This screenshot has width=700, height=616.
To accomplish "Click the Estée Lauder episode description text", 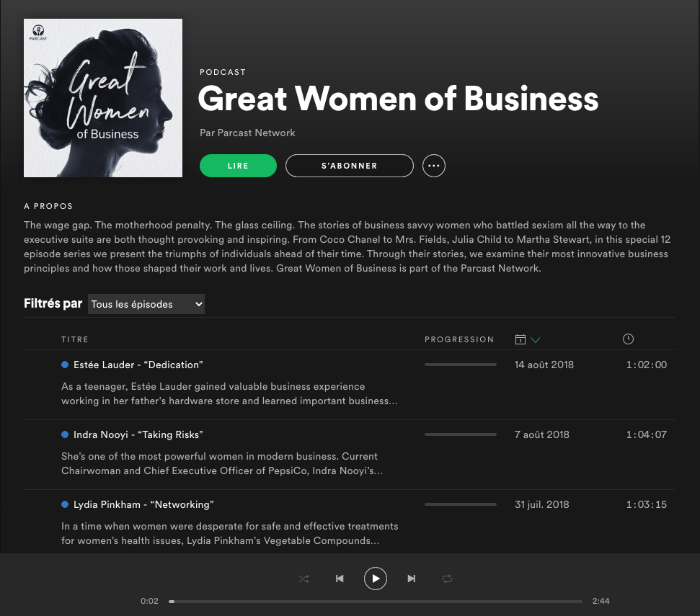I will 229,393.
